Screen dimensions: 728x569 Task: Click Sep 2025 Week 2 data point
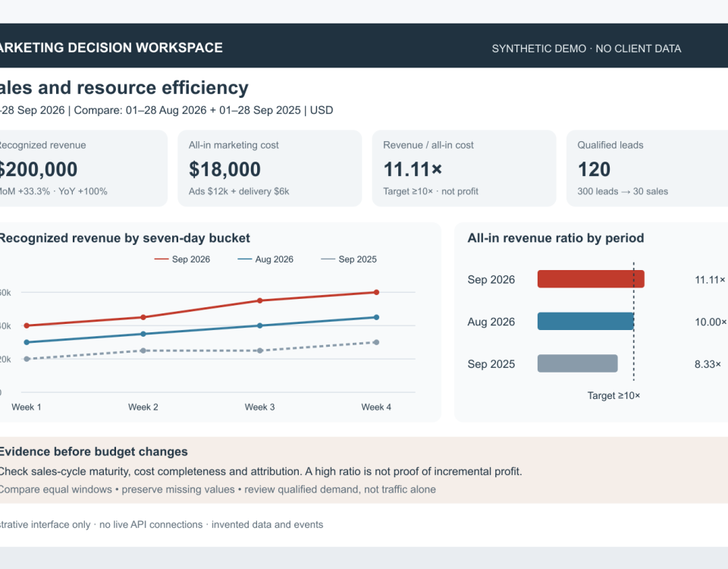pos(143,351)
